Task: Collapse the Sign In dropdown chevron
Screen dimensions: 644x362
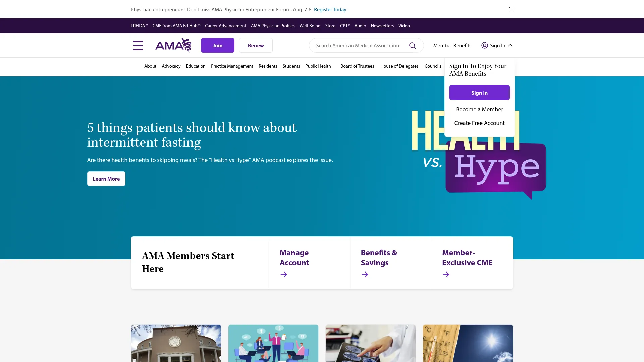Action: 510,45
